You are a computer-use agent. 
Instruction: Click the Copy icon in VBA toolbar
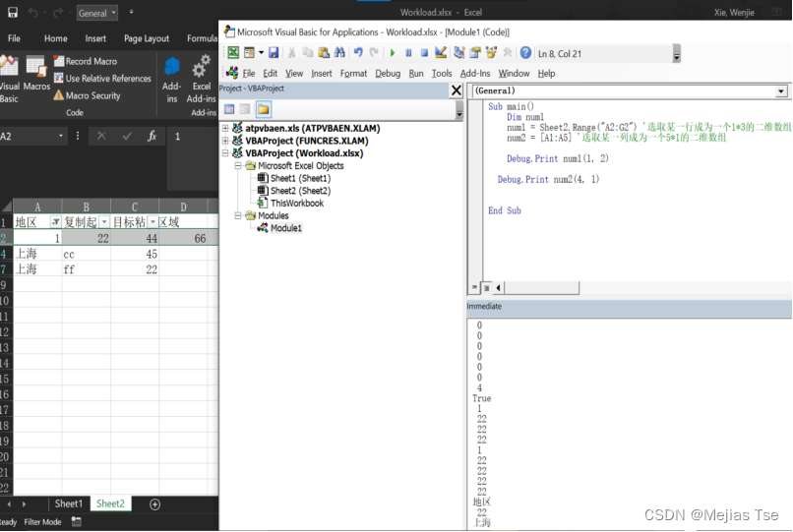coord(308,52)
